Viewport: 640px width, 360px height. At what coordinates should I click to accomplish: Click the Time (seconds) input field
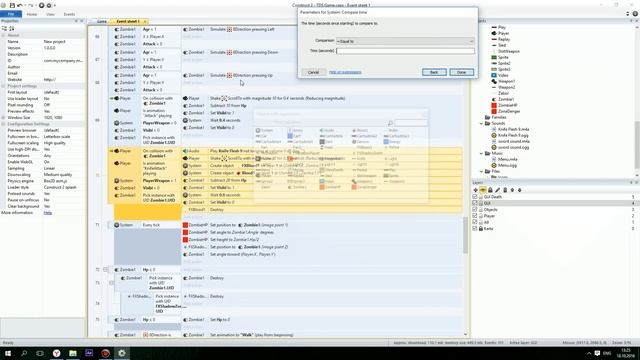(405, 51)
